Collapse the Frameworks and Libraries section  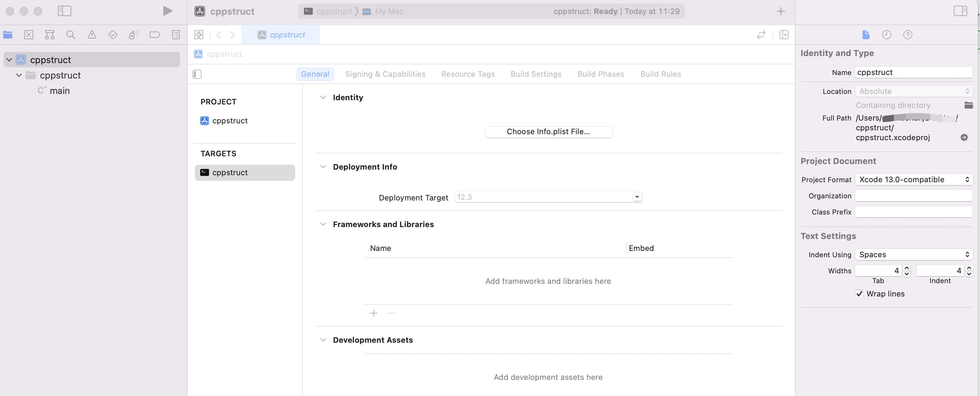(323, 224)
